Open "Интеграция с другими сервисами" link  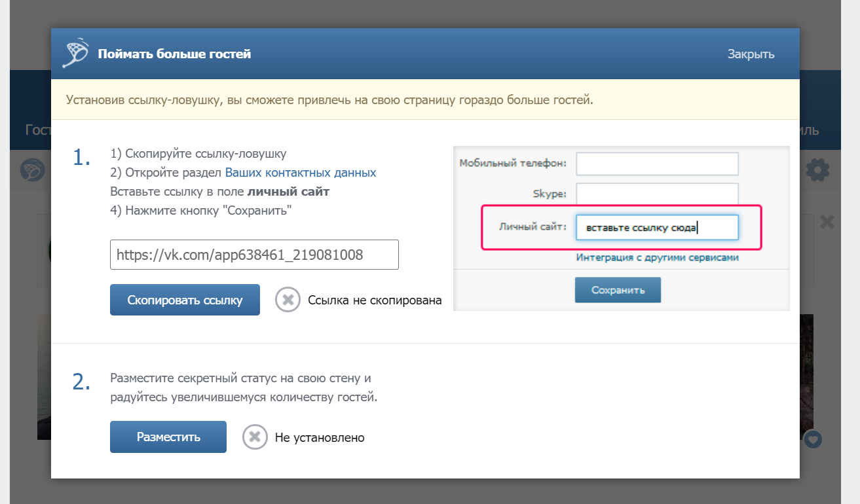point(657,258)
